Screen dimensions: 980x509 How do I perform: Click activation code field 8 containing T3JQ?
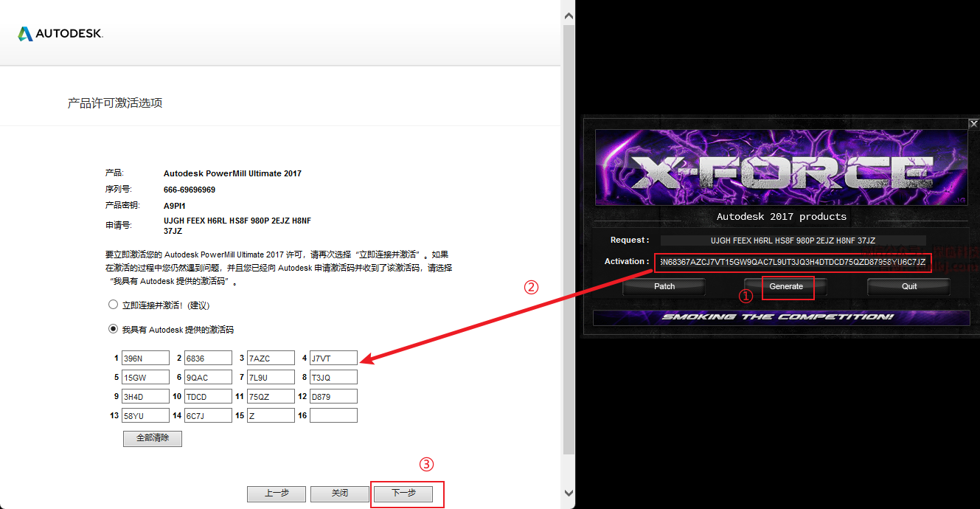[x=333, y=377]
